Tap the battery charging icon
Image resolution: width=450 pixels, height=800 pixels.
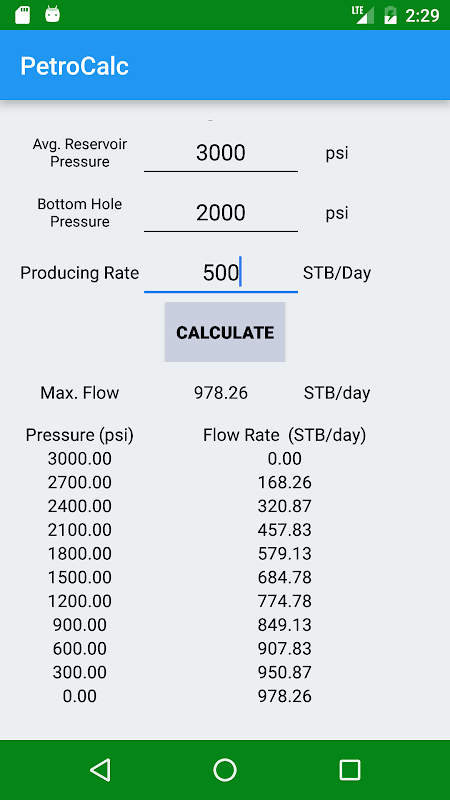(390, 15)
